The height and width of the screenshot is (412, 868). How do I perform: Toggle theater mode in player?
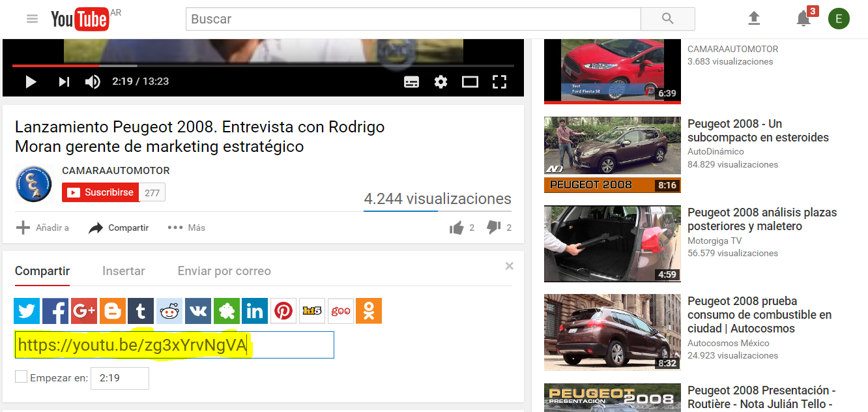tap(470, 81)
